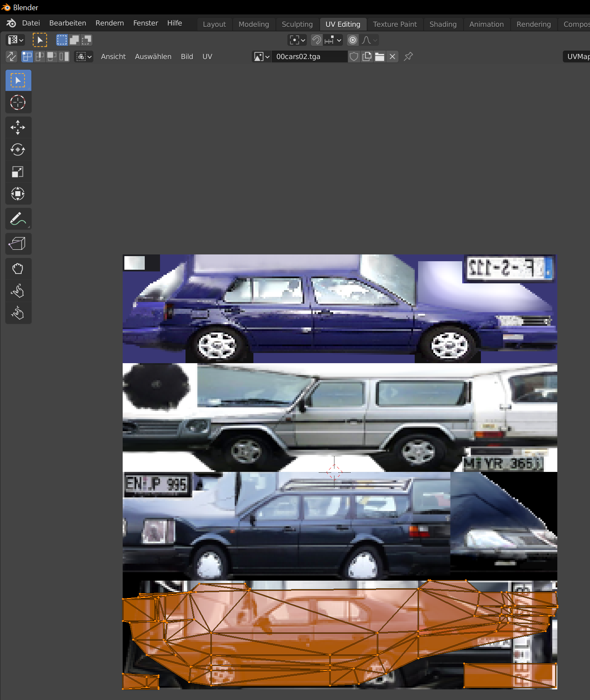Set selection mode to extend
Screen dimensions: 590x700
point(74,40)
